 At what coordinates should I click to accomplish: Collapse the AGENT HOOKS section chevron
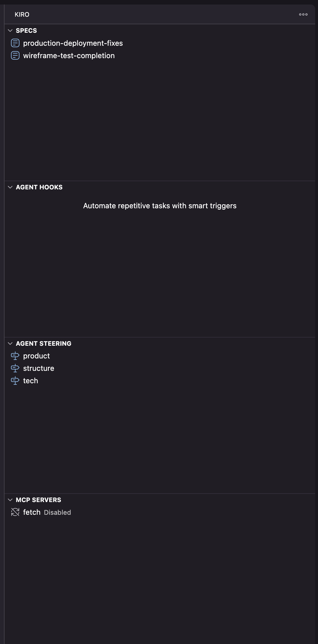pos(10,187)
